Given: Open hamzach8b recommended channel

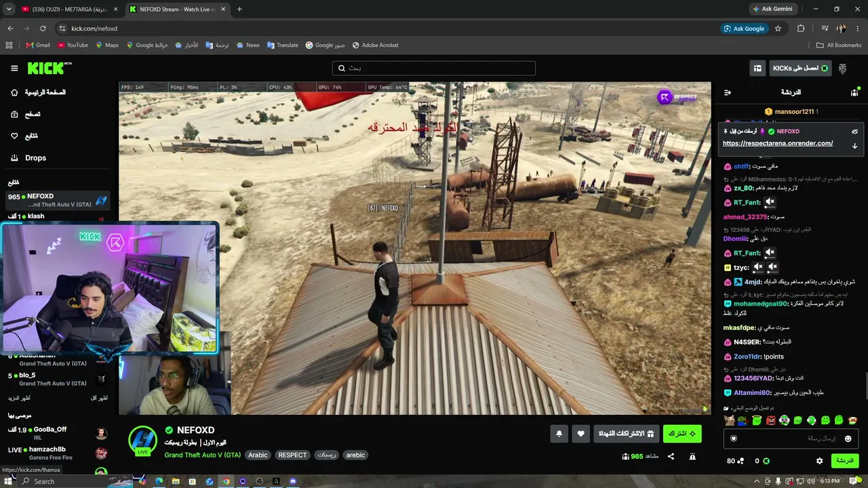Looking at the screenshot, I should pos(58,453).
